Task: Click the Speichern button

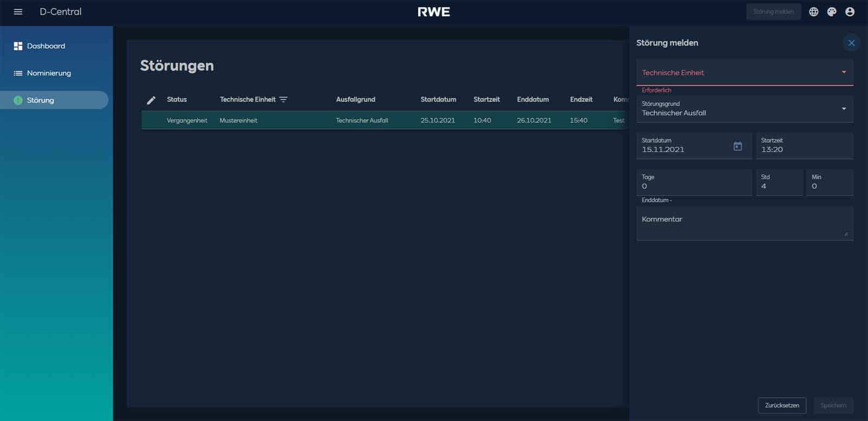Action: [833, 405]
